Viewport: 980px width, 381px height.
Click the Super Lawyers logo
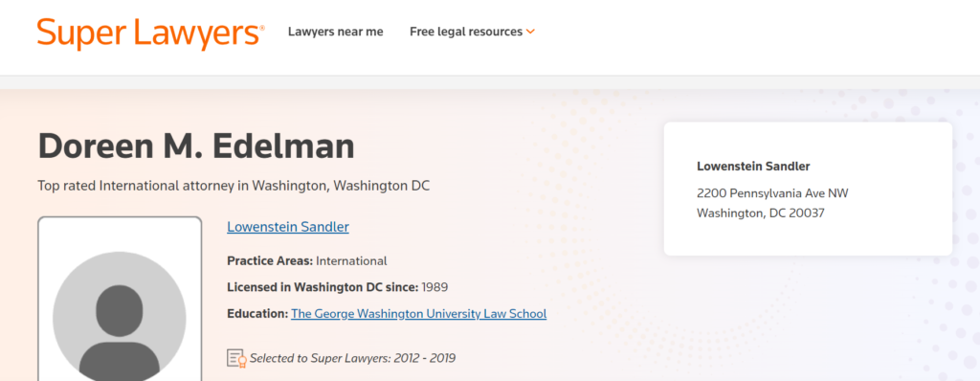coord(150,33)
